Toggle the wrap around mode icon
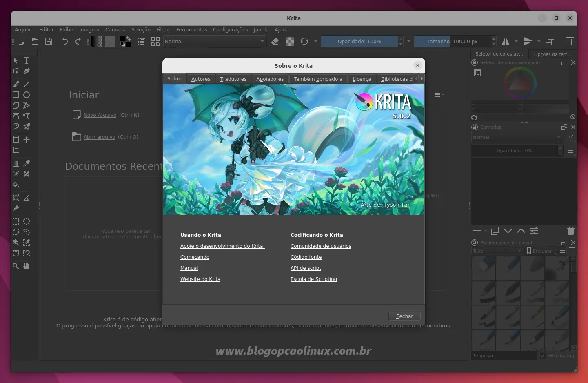Viewport: 588px width, 383px height. point(550,41)
